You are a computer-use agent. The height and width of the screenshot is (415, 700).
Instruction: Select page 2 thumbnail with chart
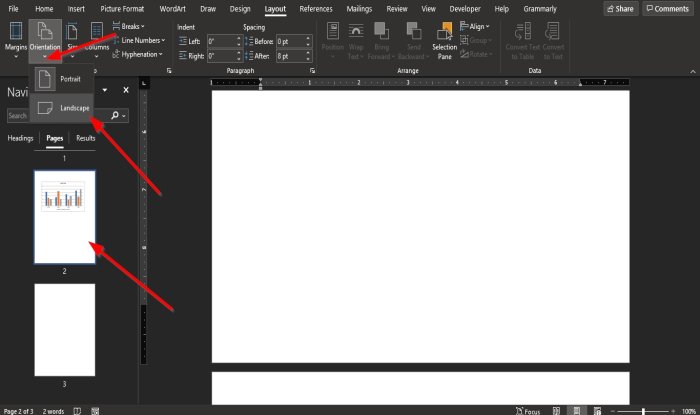pos(65,217)
